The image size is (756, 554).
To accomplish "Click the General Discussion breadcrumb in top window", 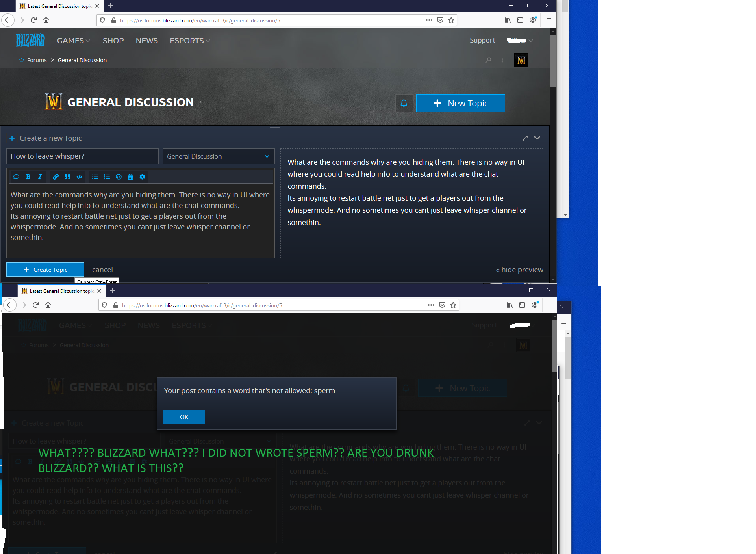I will point(82,60).
